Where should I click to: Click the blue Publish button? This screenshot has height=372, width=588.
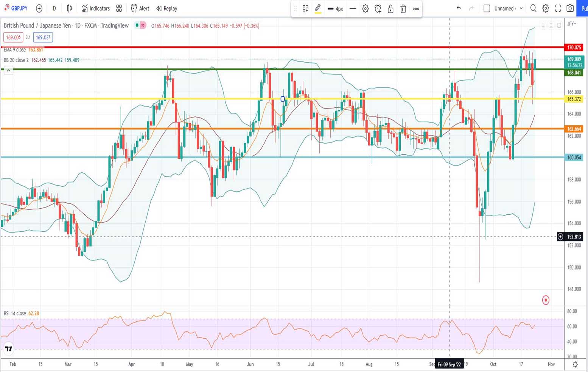point(583,8)
